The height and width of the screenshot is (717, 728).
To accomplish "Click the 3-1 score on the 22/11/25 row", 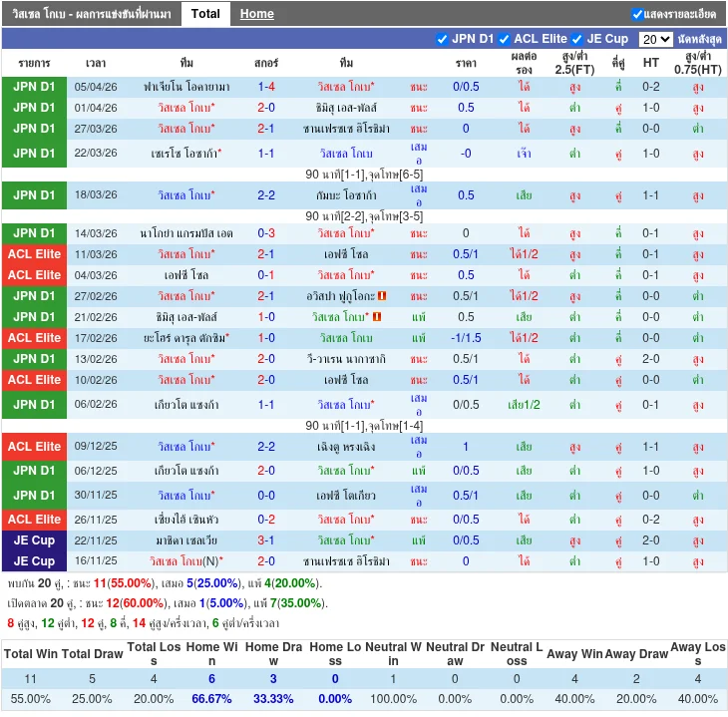I will (266, 540).
